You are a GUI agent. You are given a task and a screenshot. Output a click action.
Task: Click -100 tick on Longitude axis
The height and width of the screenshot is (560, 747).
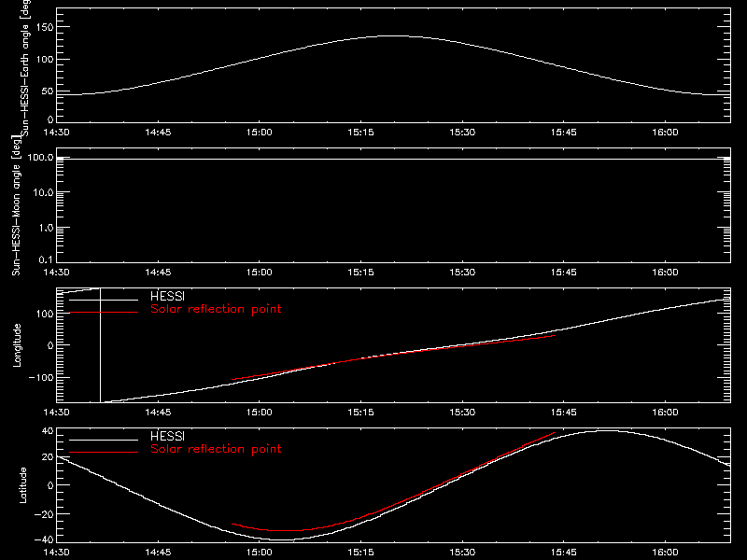(41, 377)
